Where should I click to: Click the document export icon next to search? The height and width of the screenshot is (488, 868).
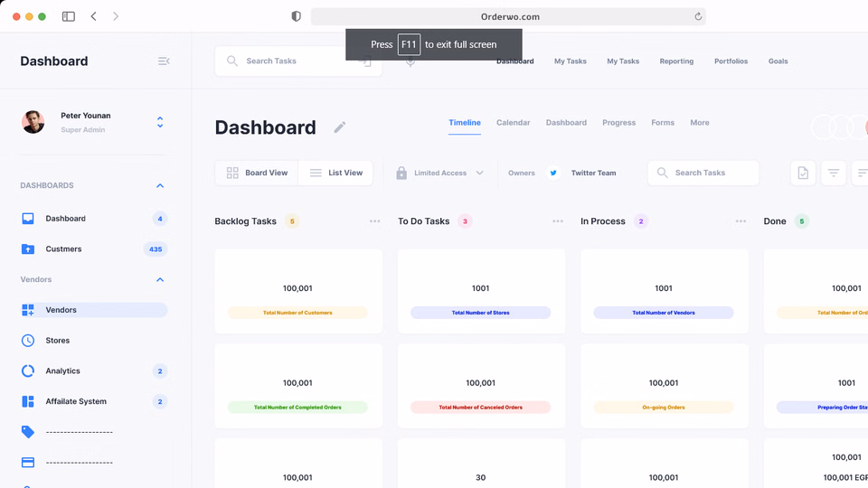coord(803,173)
